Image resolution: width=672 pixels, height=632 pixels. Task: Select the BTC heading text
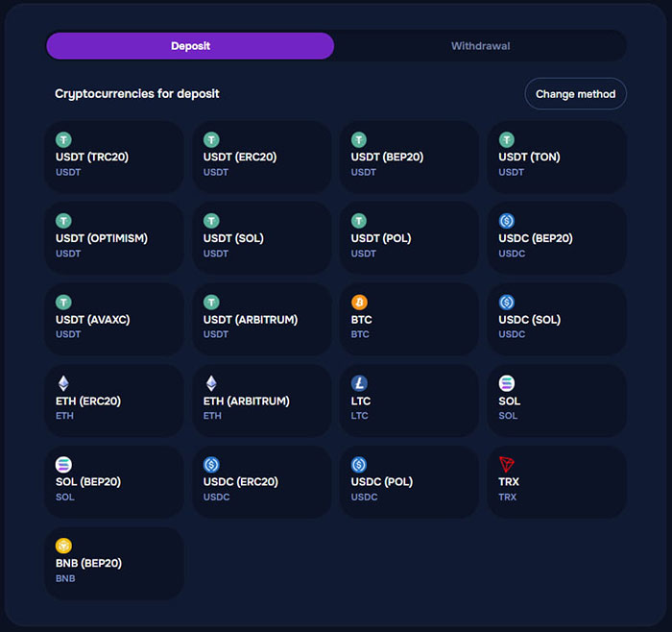coord(361,320)
